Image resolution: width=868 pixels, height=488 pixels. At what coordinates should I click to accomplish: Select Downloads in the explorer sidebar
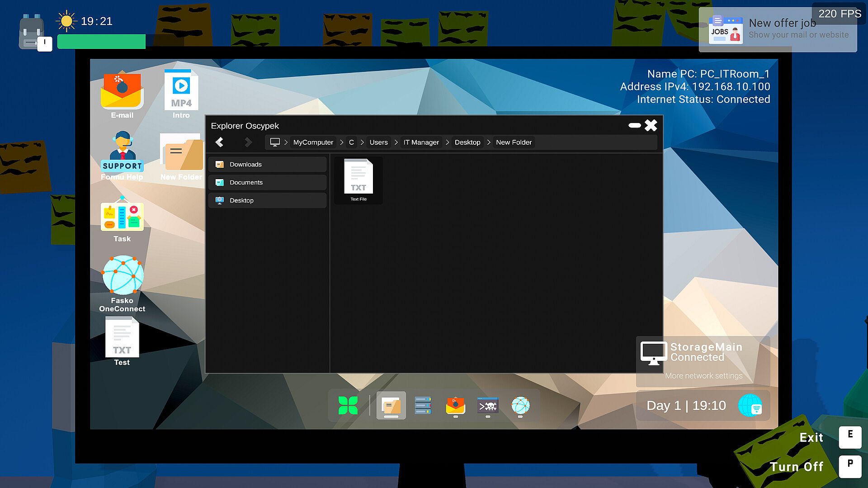click(x=268, y=165)
